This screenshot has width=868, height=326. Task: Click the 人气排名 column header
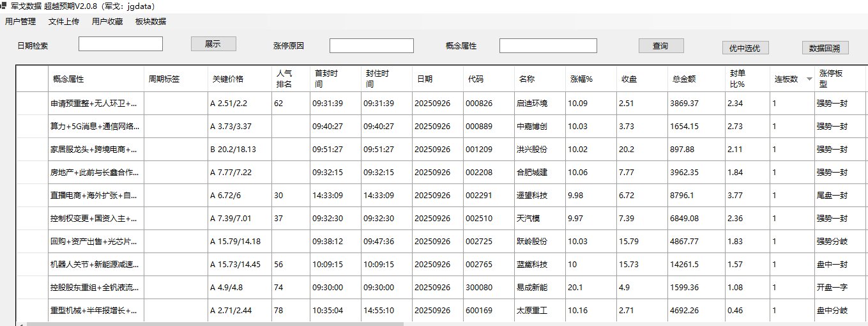tap(284, 79)
